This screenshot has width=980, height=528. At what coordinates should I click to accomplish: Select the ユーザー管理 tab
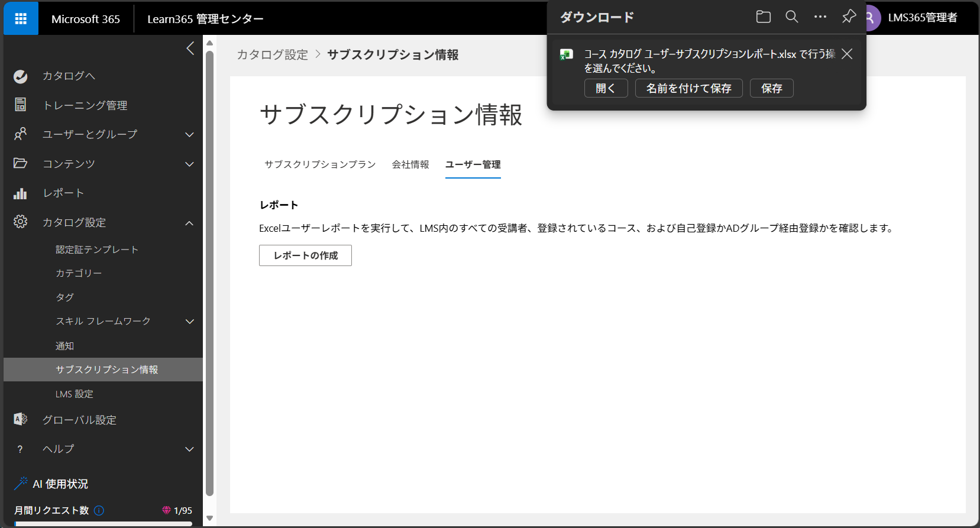[473, 164]
